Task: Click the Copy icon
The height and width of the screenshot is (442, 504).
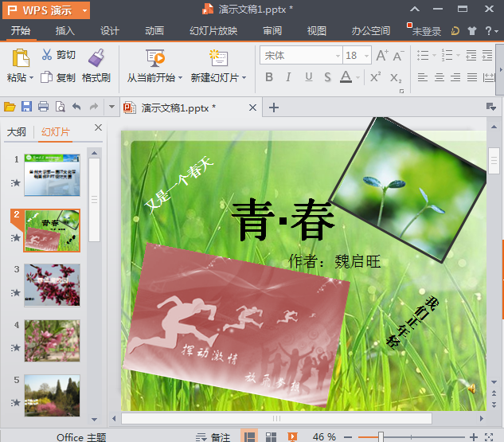Action: click(x=46, y=77)
